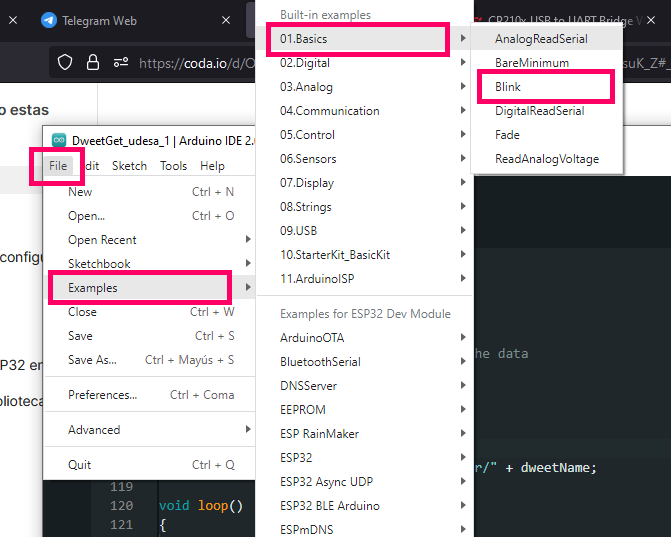Select the 01.Basics examples category

pyautogui.click(x=365, y=39)
